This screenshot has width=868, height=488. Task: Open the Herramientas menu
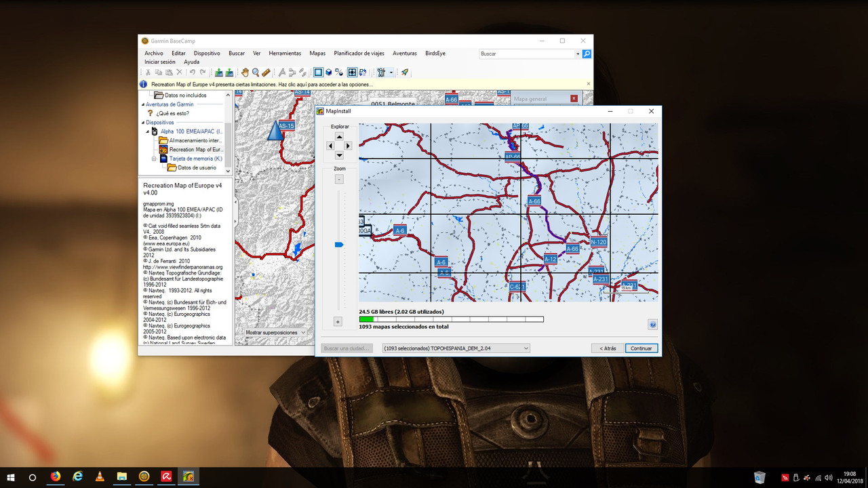(x=285, y=53)
